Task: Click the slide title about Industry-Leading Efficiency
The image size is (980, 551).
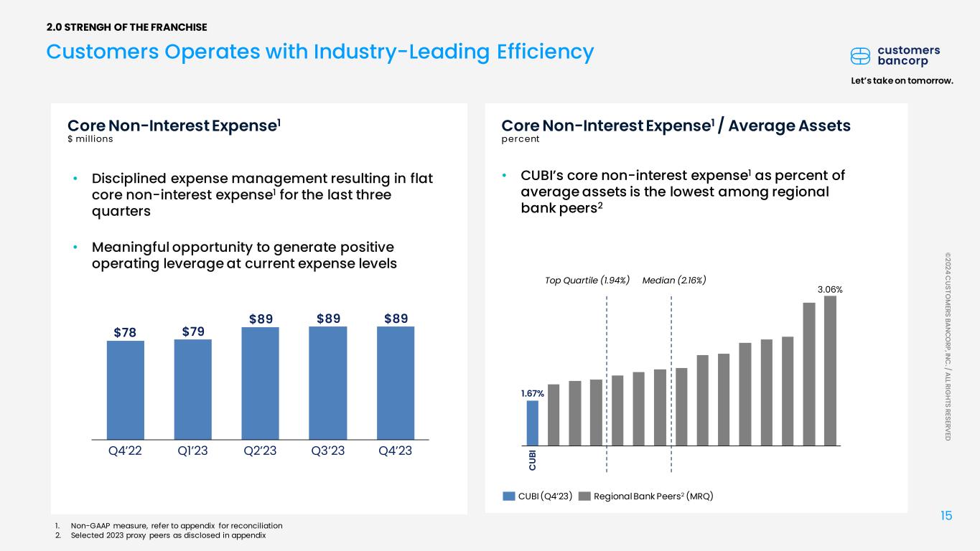Action: click(x=320, y=52)
